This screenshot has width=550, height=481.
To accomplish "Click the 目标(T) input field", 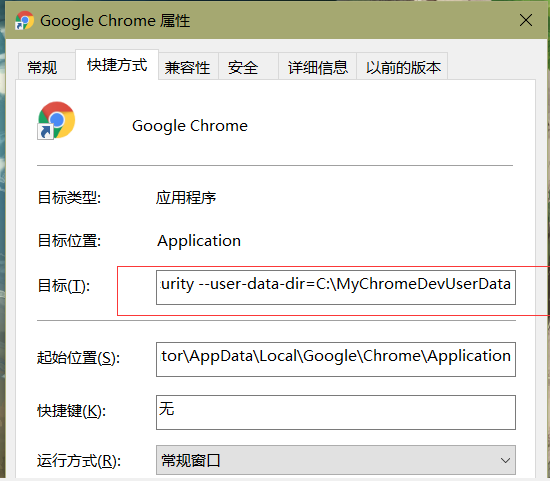I will tap(336, 287).
